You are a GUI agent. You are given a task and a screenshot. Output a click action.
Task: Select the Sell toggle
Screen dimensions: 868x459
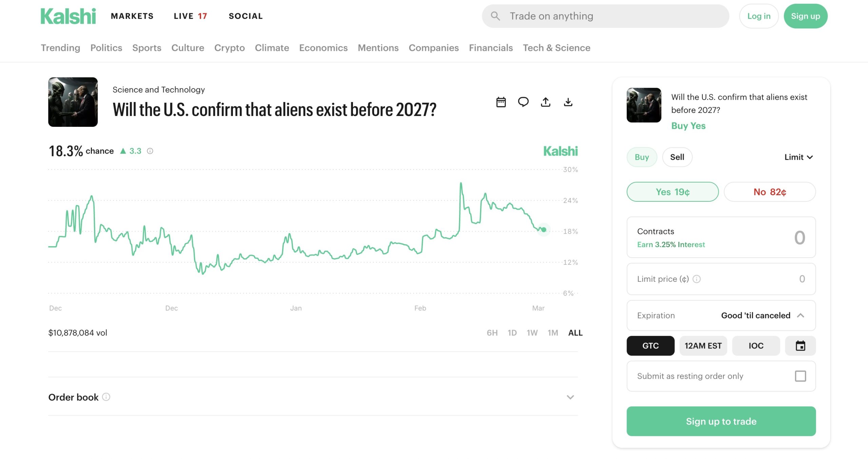coord(677,157)
